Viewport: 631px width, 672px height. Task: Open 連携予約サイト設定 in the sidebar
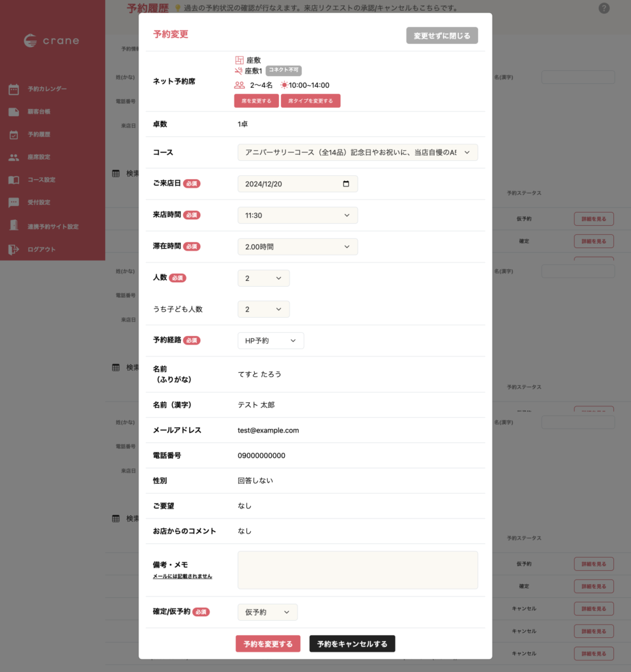tap(53, 226)
